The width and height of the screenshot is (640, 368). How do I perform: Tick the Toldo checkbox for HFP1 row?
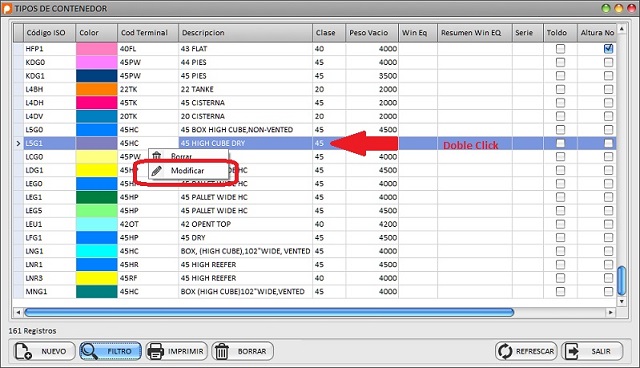click(560, 49)
